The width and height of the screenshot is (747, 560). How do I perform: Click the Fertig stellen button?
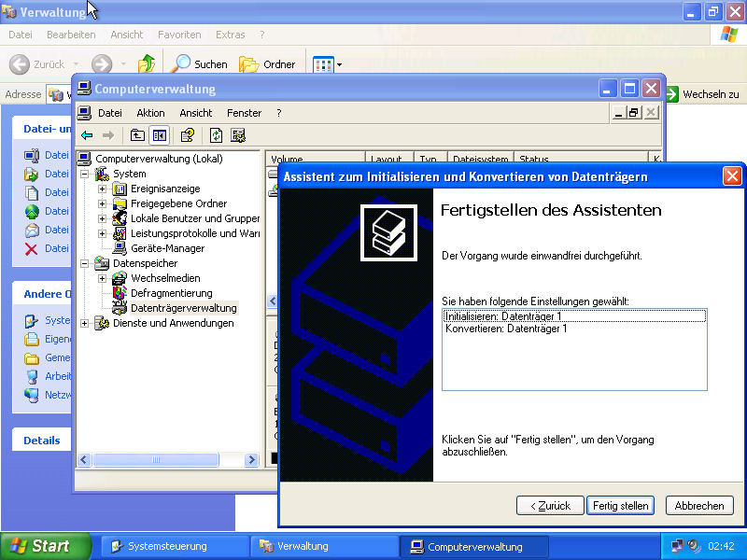[x=620, y=505]
